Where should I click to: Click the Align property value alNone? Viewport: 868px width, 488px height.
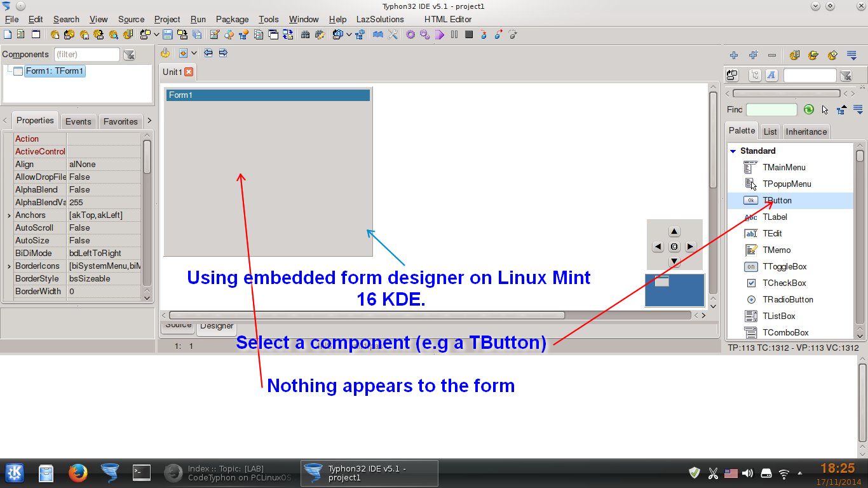pyautogui.click(x=104, y=164)
